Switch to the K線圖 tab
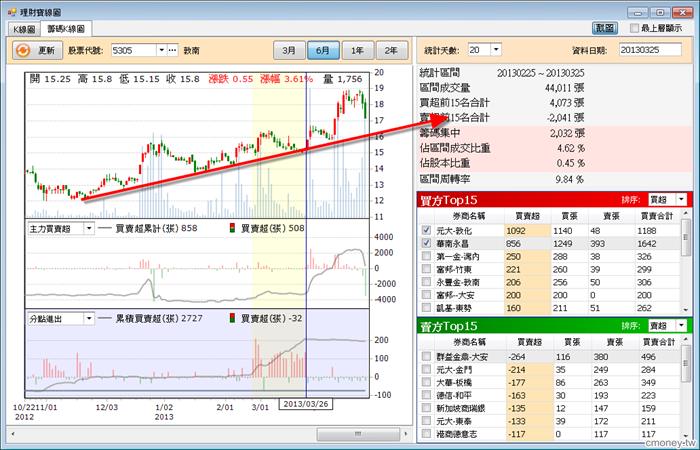This screenshot has width=700, height=450. (24, 29)
